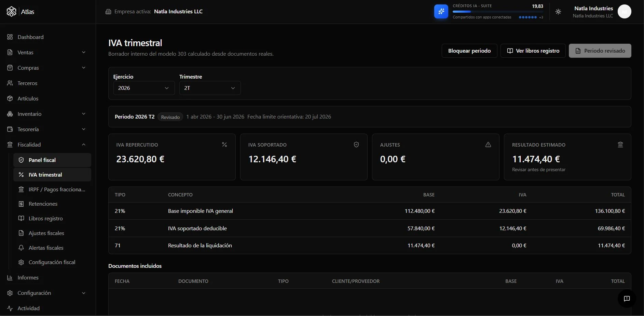Click the shield icon in IVA Soportado card

pos(356,145)
